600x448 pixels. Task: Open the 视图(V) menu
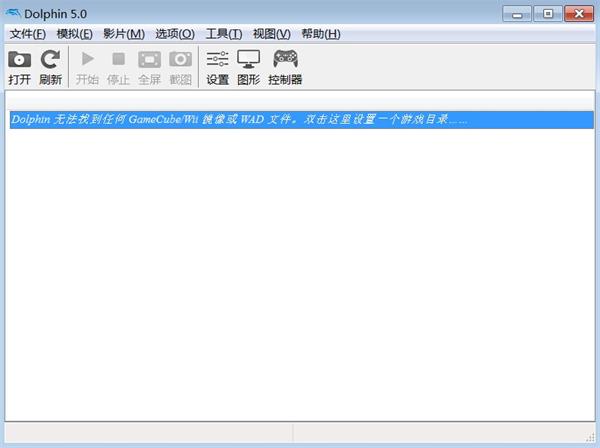[x=272, y=34]
